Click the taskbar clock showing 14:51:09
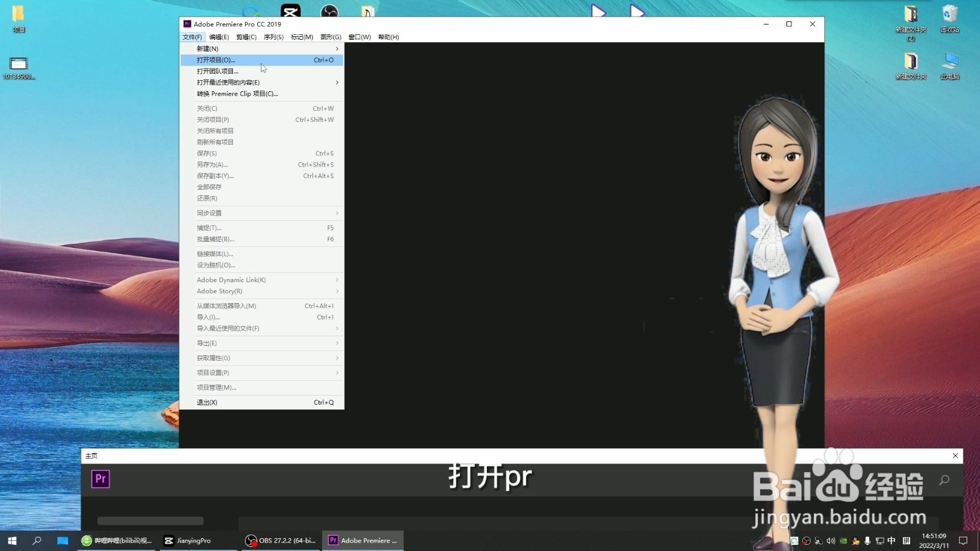This screenshot has width=980, height=551. pos(934,541)
